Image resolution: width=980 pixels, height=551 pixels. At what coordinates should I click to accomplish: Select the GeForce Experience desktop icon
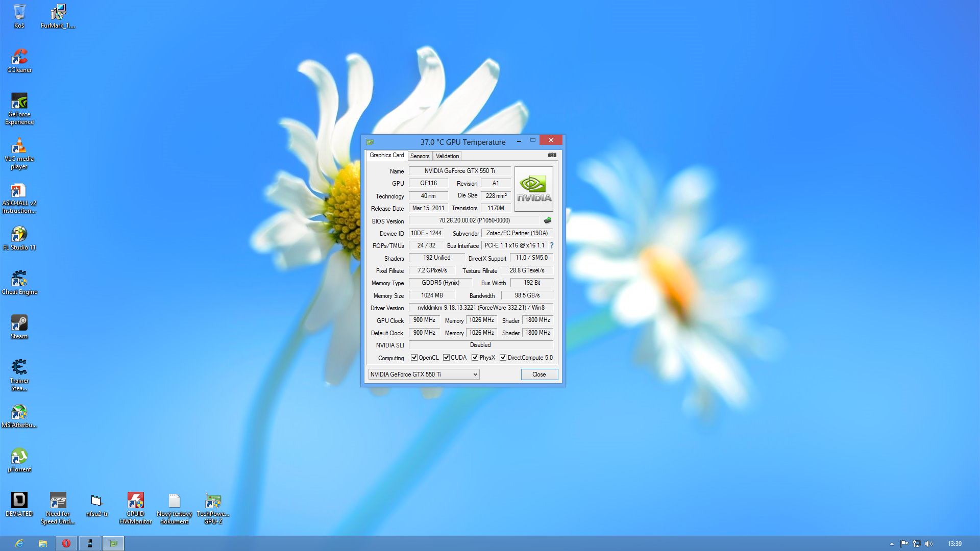(x=19, y=108)
